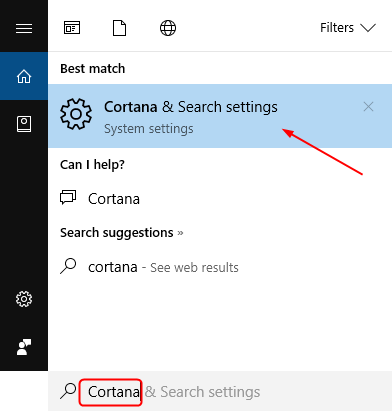Select Cortana under Can I help?
This screenshot has width=392, height=411.
114,199
